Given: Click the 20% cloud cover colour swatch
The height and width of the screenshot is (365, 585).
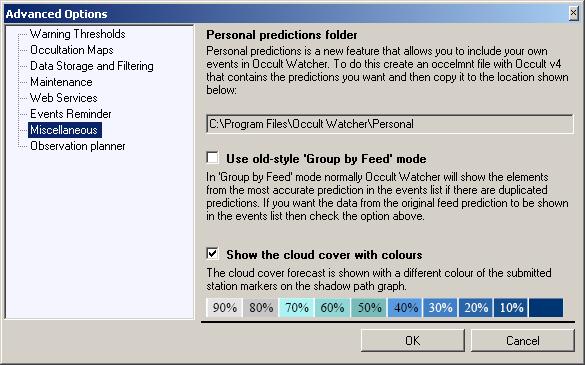Looking at the screenshot, I should (476, 308).
